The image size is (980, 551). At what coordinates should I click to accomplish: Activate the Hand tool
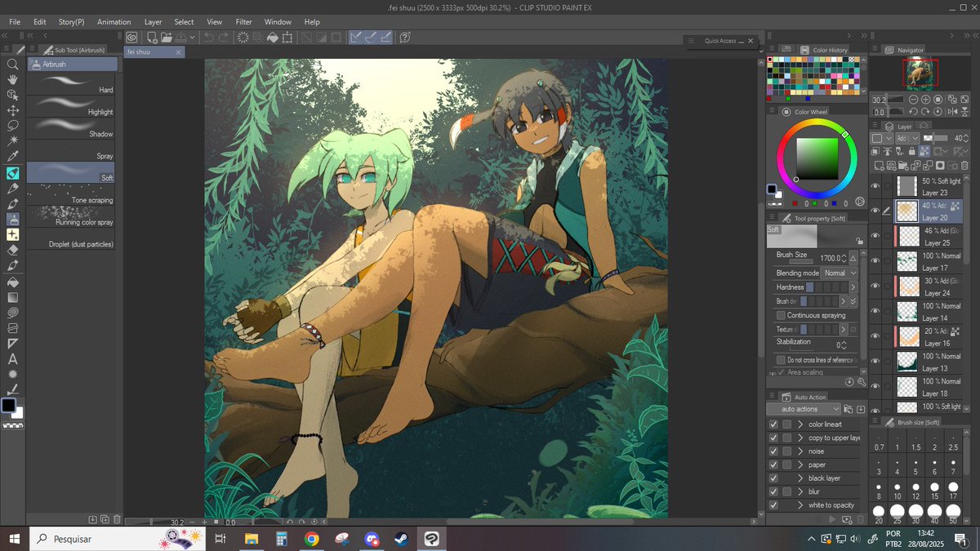click(12, 79)
